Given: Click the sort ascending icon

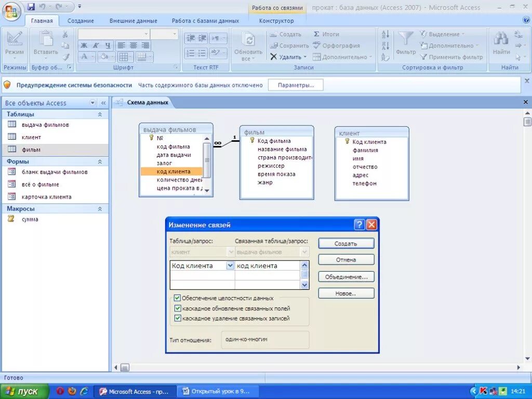Looking at the screenshot, I should click(385, 34).
